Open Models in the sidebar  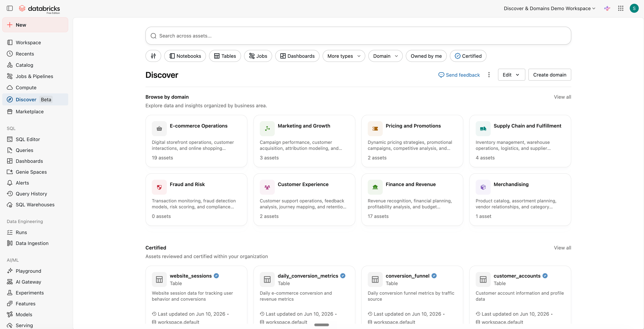point(35,315)
